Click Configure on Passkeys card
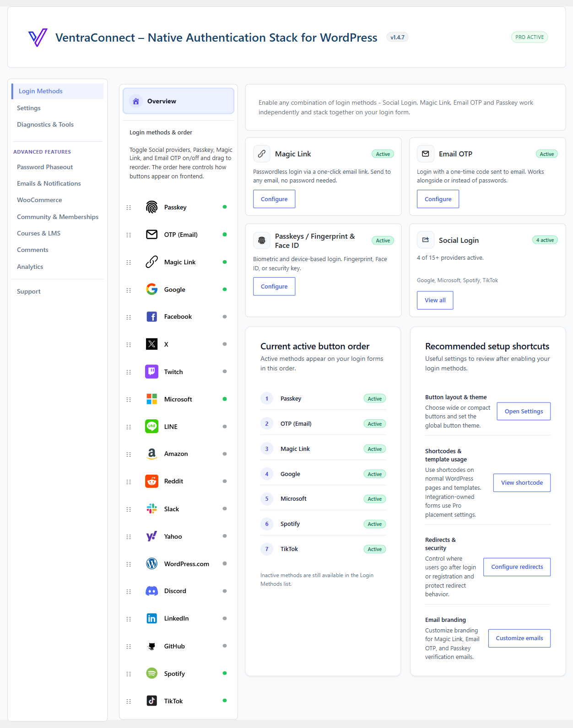Image resolution: width=573 pixels, height=728 pixels. pos(274,286)
